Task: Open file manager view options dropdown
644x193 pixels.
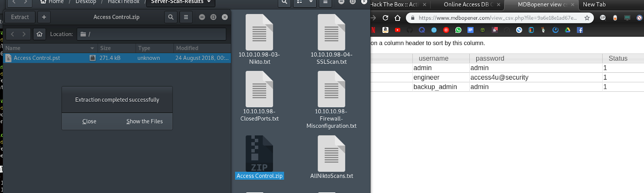Action: tap(311, 2)
